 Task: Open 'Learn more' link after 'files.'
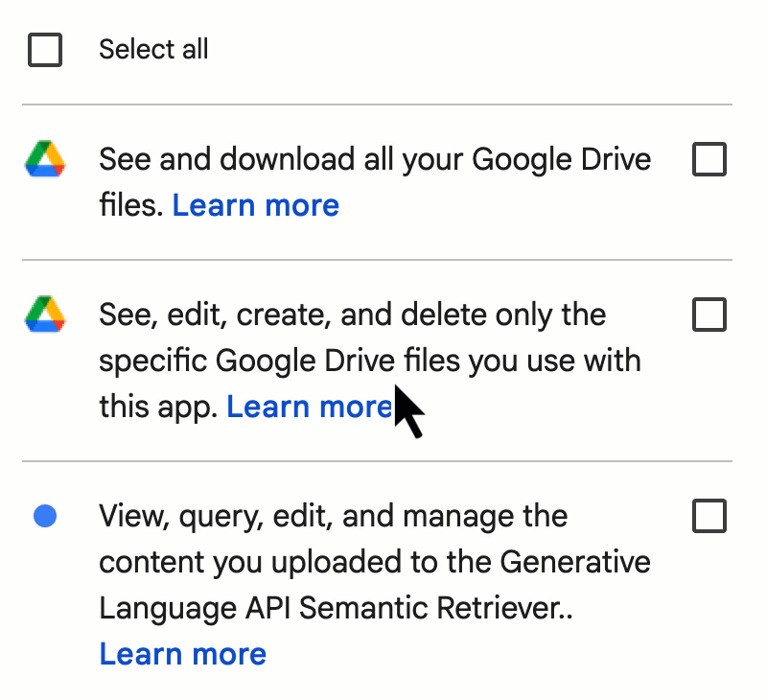point(256,205)
